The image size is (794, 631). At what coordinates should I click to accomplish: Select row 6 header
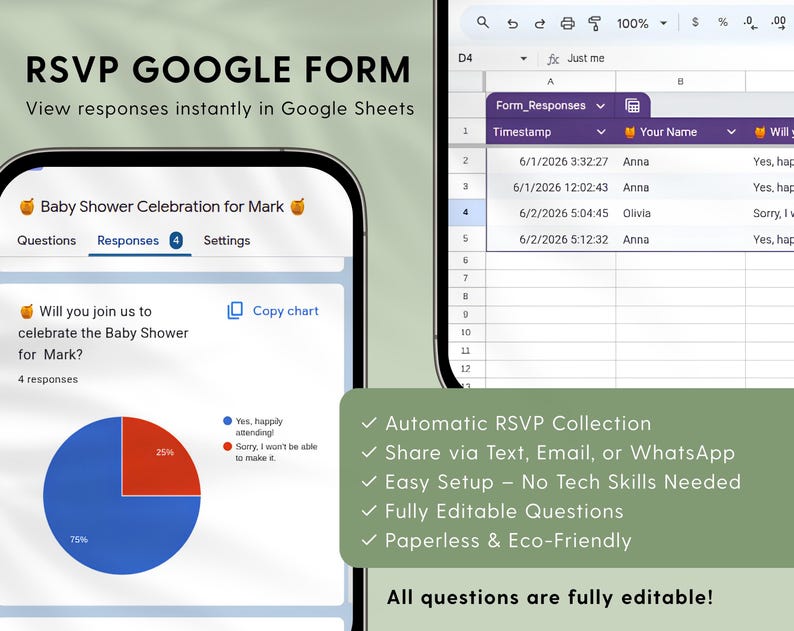point(466,260)
